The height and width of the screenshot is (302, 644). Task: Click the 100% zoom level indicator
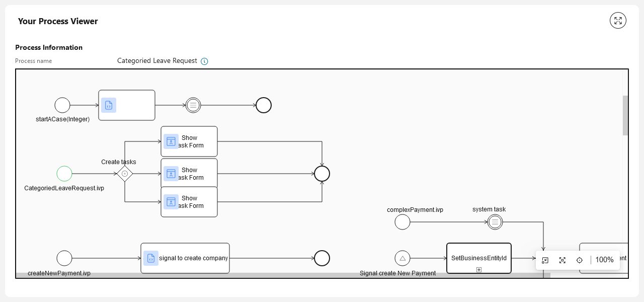[604, 260]
